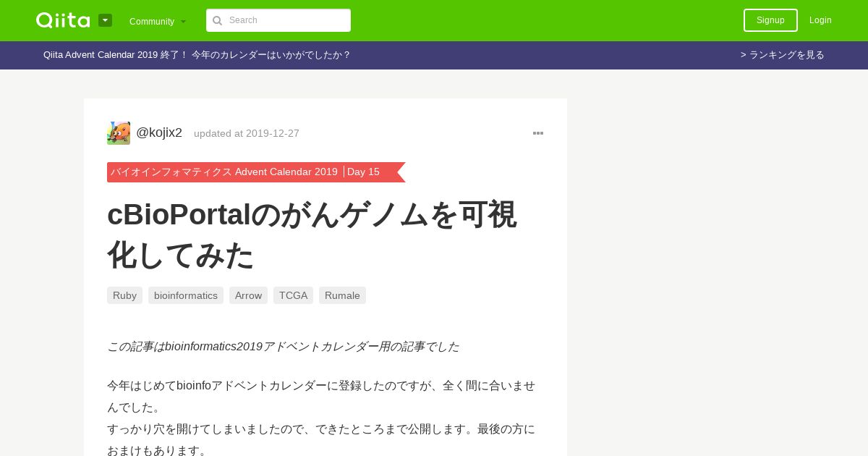Focus the Search input field
The image size is (868, 456).
[278, 20]
